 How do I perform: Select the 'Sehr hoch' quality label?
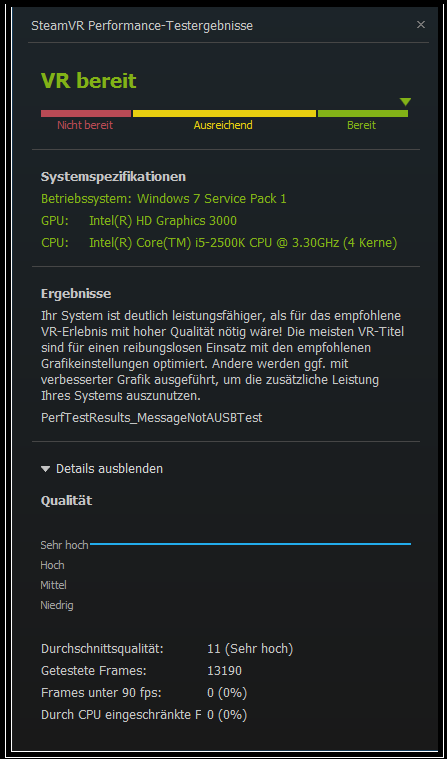click(64, 545)
